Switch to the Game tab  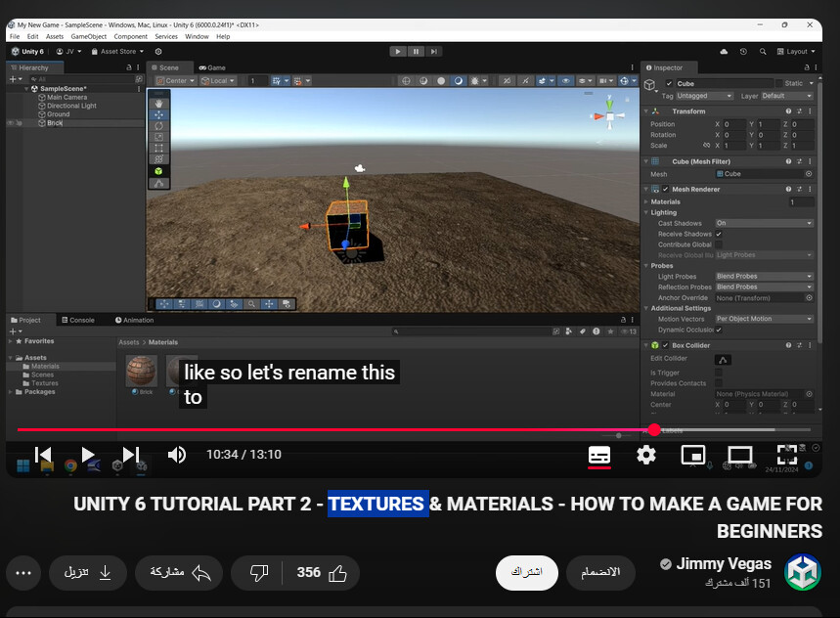[x=213, y=67]
